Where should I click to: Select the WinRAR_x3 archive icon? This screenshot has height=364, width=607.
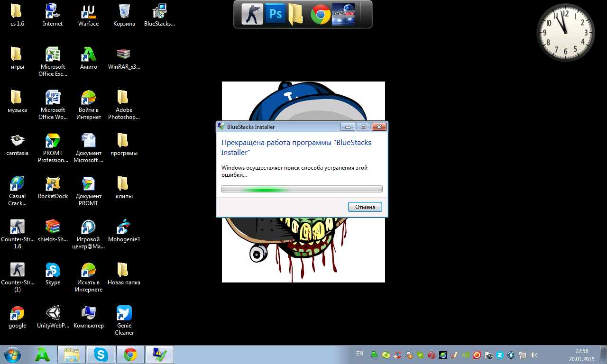124,58
